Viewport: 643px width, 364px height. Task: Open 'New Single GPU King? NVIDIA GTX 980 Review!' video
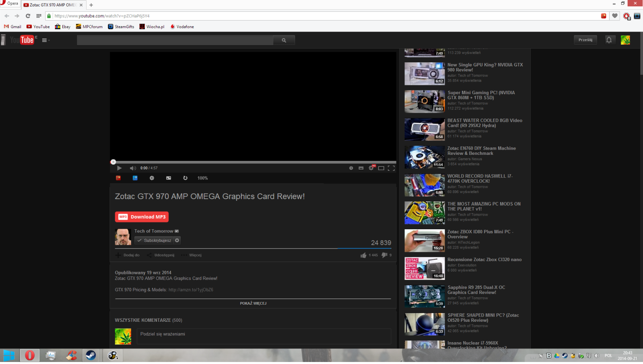coord(485,67)
